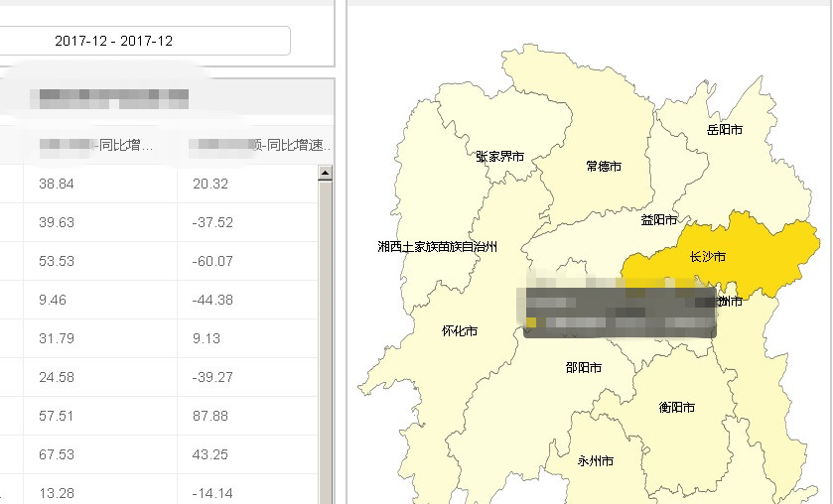Viewport: 833px width, 504px height.
Task: Open the 2017-12 - 2017-12 date range field
Action: pos(143,41)
